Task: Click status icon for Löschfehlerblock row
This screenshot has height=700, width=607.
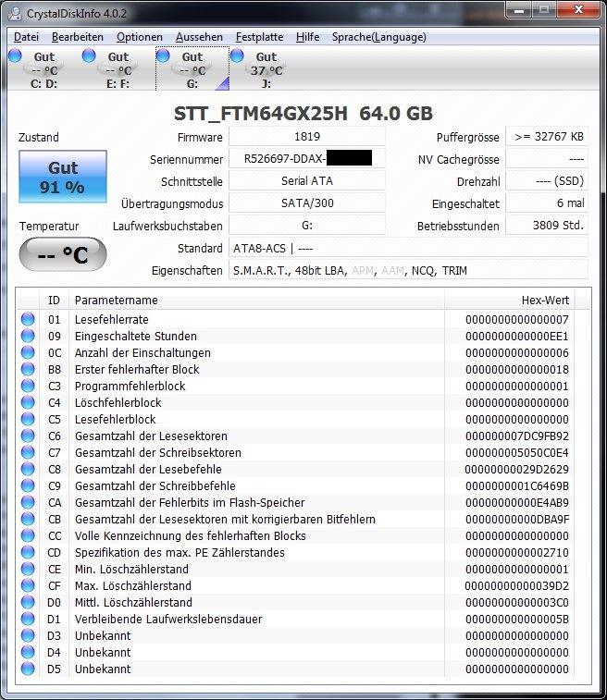Action: tap(28, 402)
